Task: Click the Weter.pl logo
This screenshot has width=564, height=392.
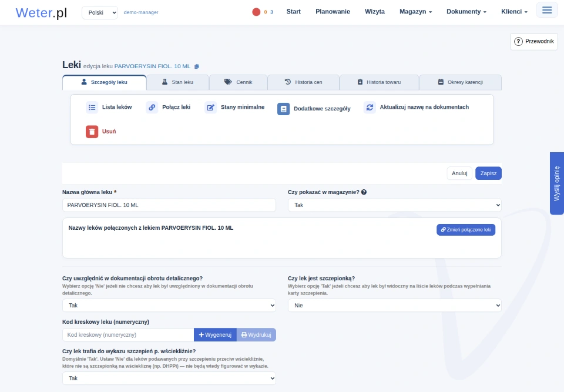Action: (x=41, y=12)
